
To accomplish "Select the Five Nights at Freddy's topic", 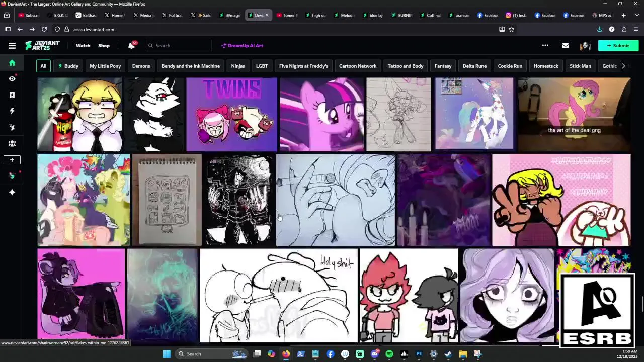I will coord(303,66).
